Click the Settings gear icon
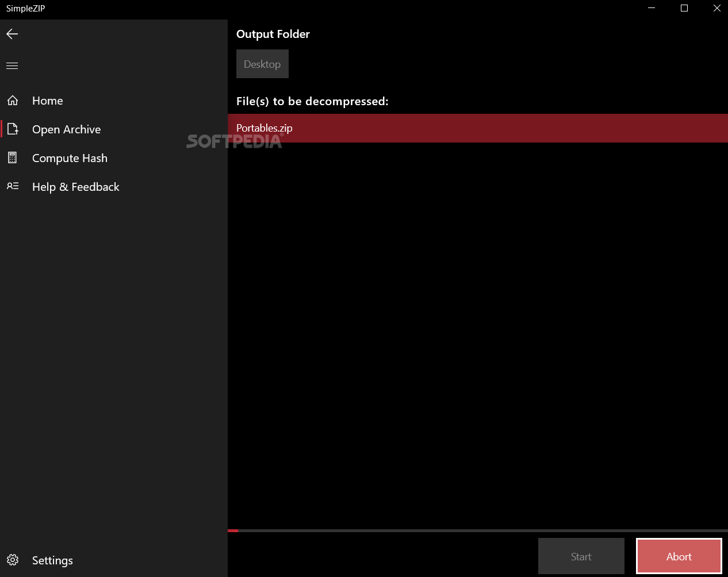The image size is (728, 577). coord(13,560)
